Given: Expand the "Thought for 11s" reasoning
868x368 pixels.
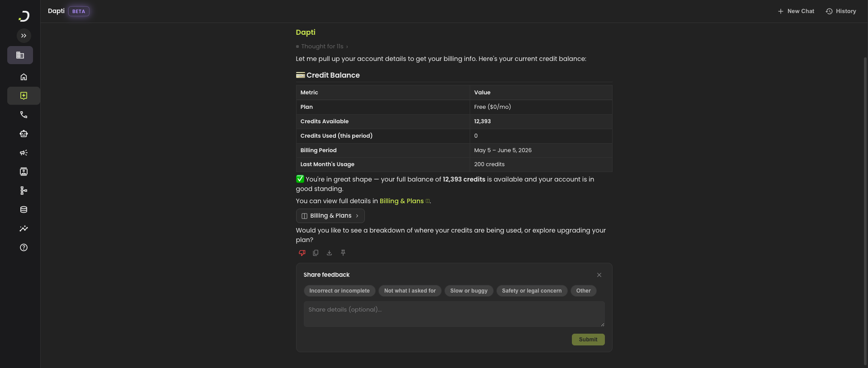Looking at the screenshot, I should click(x=322, y=46).
